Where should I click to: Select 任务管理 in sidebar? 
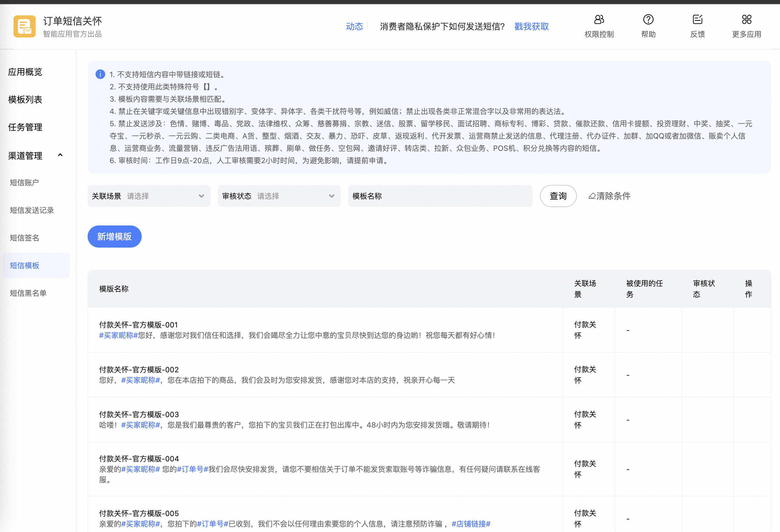25,127
